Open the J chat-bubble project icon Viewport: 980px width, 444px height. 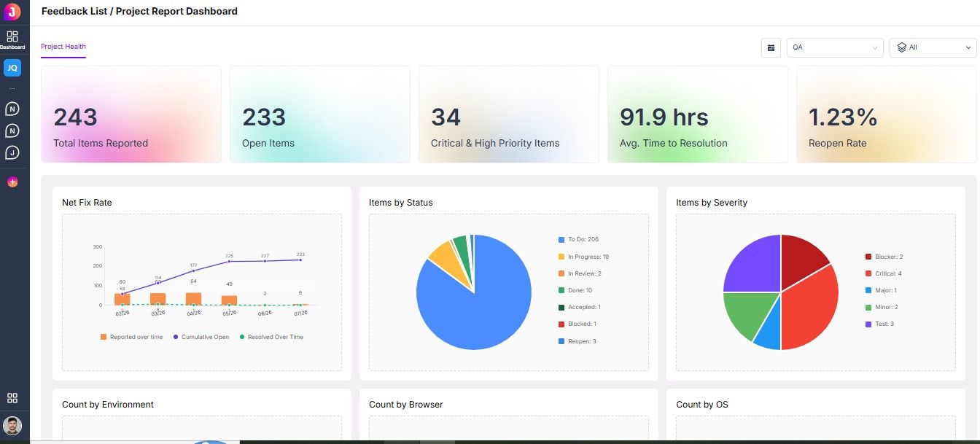pos(12,152)
